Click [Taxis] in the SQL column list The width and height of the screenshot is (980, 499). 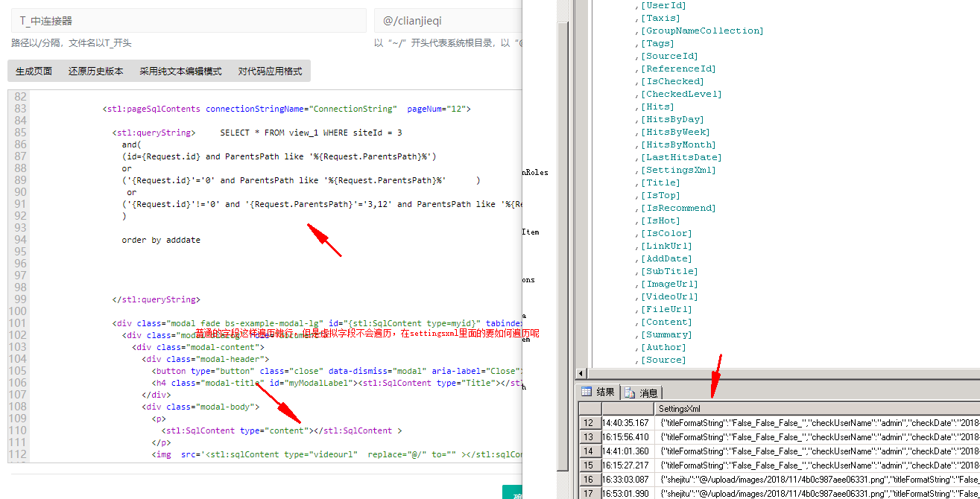click(x=660, y=18)
